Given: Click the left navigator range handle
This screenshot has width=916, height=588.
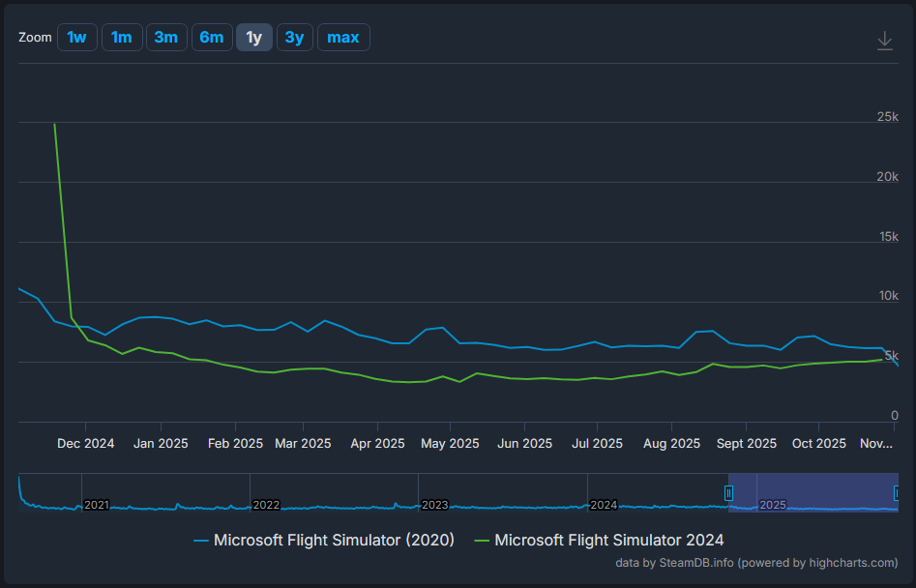Looking at the screenshot, I should coord(728,492).
